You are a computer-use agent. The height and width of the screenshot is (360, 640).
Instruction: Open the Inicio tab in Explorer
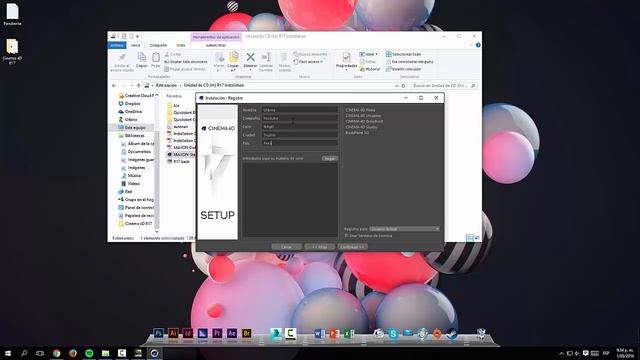(136, 45)
